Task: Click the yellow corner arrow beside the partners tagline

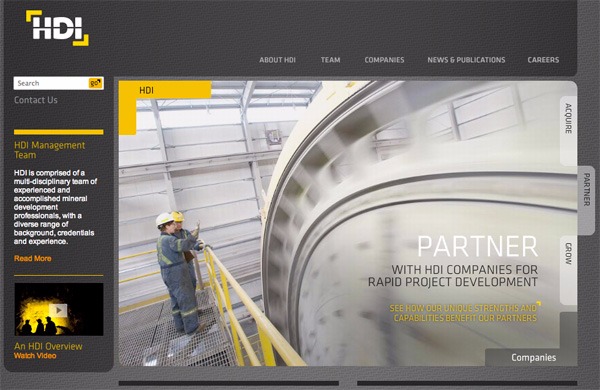Action: (539, 304)
